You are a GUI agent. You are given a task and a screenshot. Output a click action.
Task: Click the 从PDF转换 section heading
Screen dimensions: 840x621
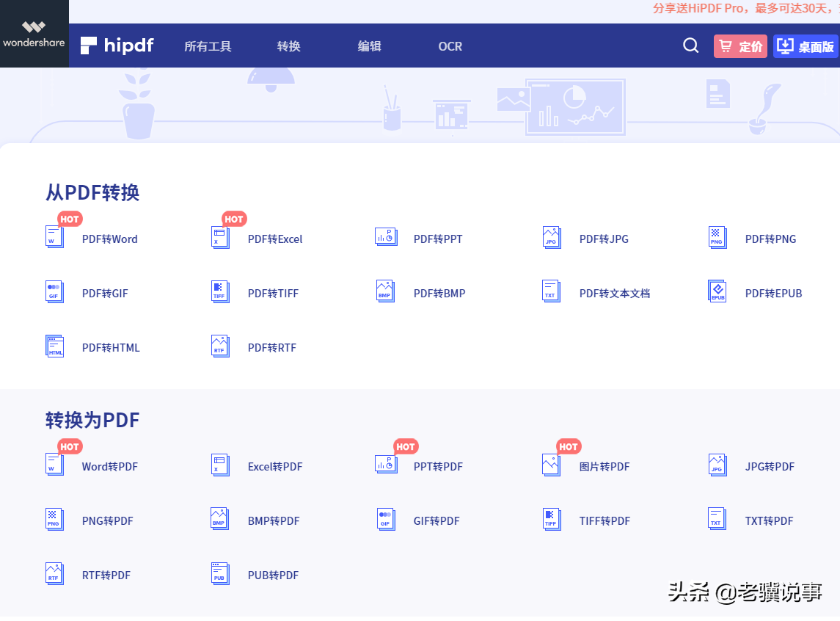92,192
